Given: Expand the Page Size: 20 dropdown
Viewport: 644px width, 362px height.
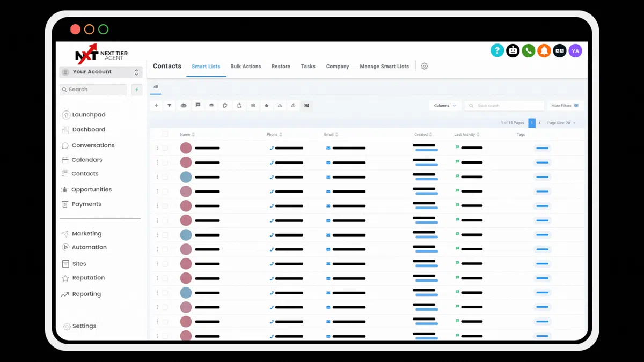Looking at the screenshot, I should (x=561, y=123).
